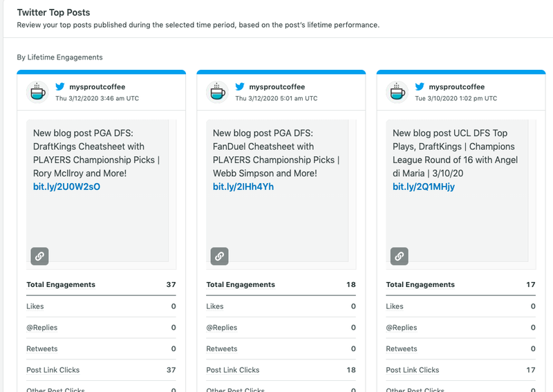
Task: Click Total Engagements label in the 18 engagements card
Action: pos(241,284)
